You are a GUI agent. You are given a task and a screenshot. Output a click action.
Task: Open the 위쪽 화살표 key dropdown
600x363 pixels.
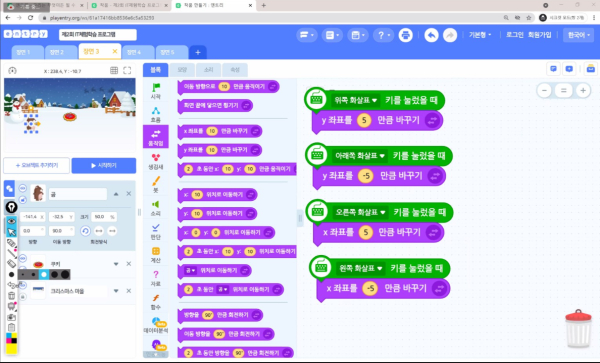click(x=355, y=100)
